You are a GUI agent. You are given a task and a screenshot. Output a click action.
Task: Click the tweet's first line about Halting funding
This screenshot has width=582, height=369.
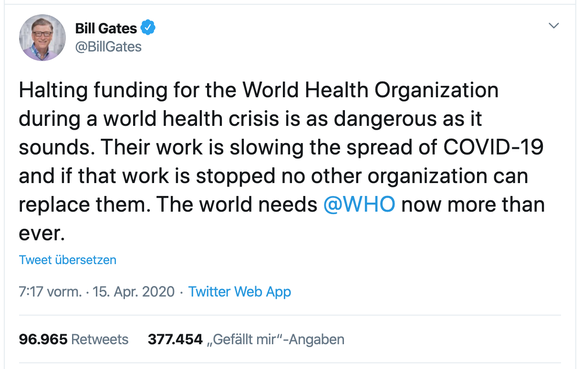259,90
